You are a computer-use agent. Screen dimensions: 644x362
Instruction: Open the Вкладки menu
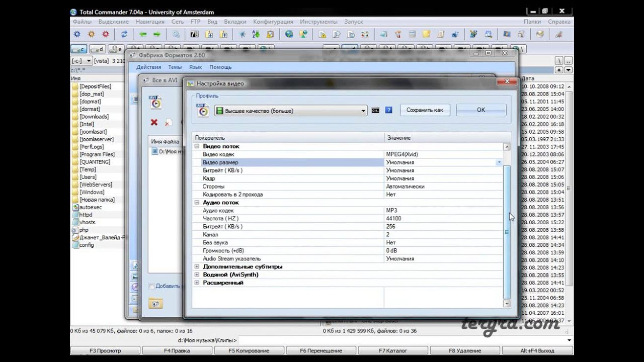click(235, 22)
